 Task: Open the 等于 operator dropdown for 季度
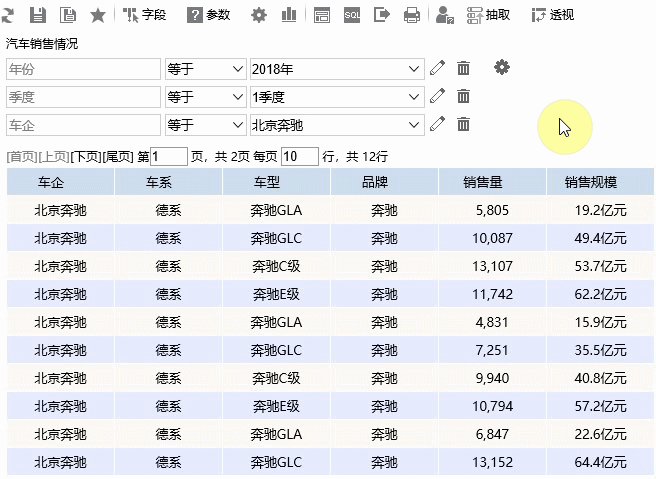(x=205, y=97)
